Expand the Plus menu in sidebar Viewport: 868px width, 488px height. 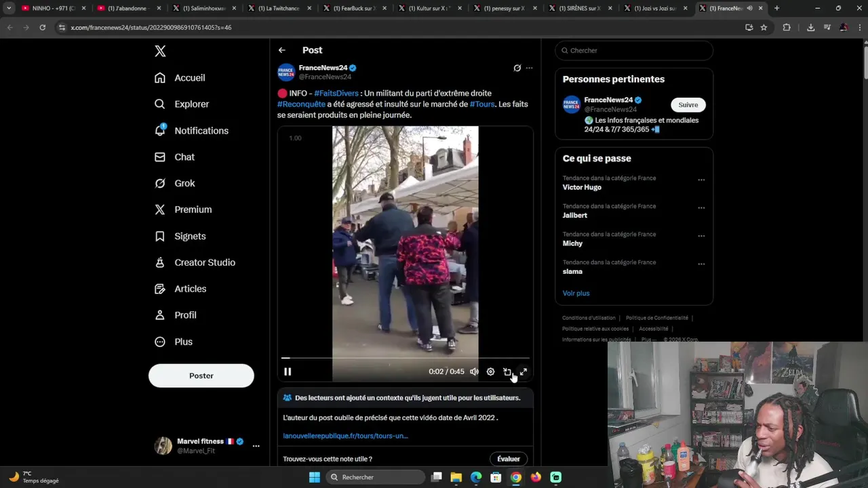[174, 342]
